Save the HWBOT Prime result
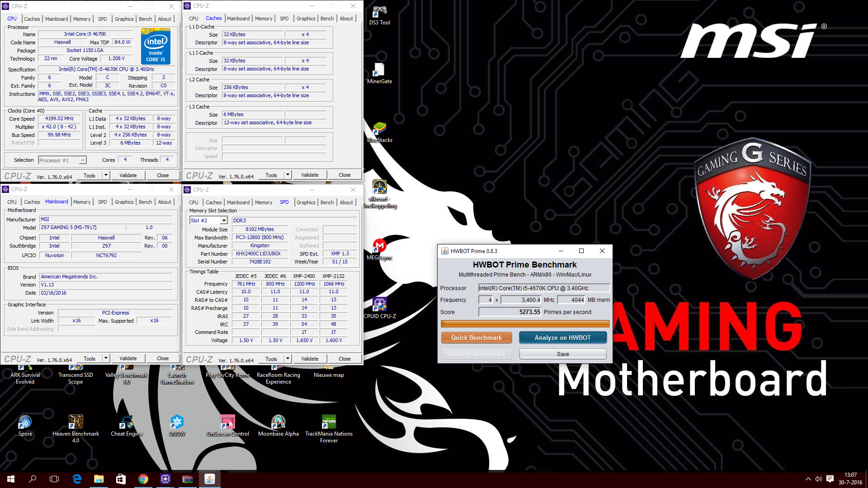 point(563,354)
